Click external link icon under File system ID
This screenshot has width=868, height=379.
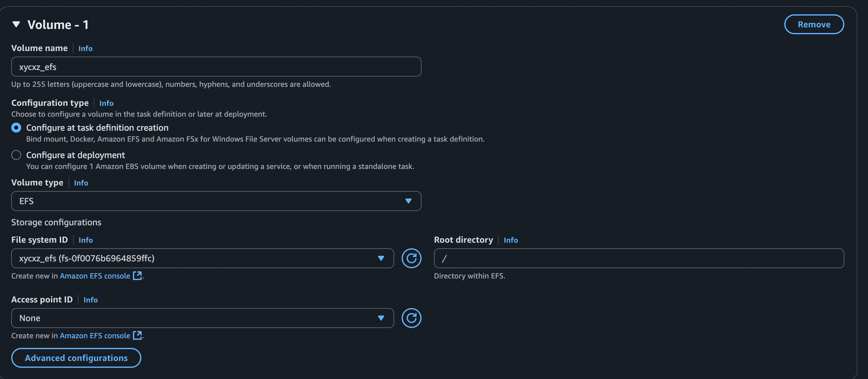click(137, 276)
